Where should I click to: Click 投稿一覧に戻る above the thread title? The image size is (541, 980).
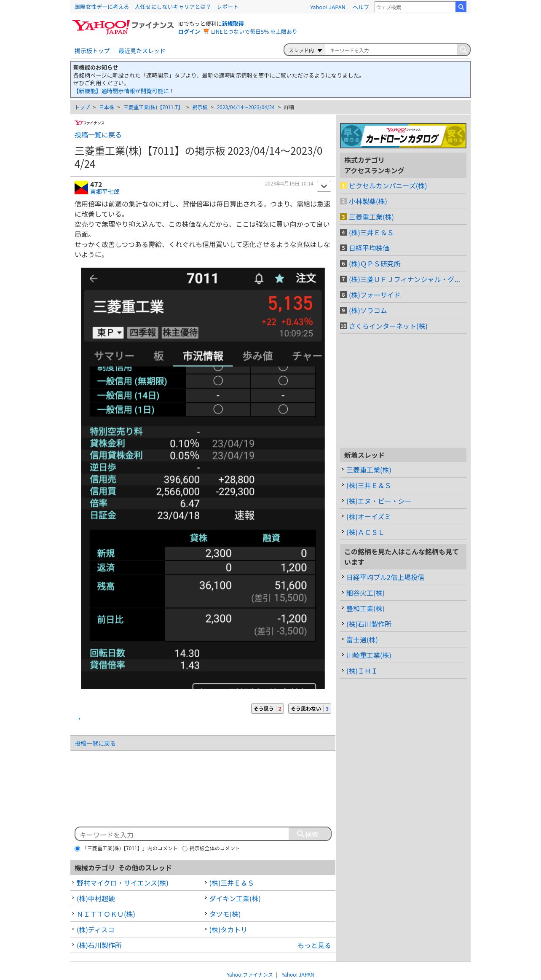click(98, 135)
